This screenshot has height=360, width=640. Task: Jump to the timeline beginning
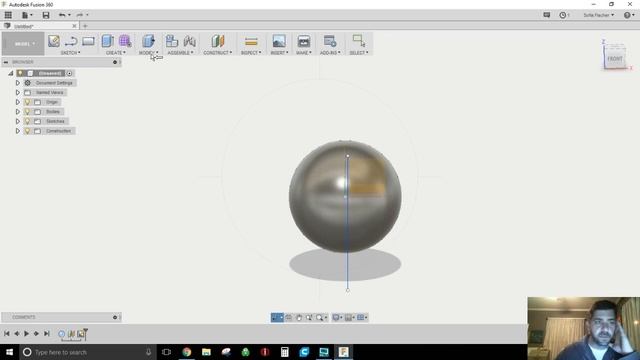tap(7, 333)
